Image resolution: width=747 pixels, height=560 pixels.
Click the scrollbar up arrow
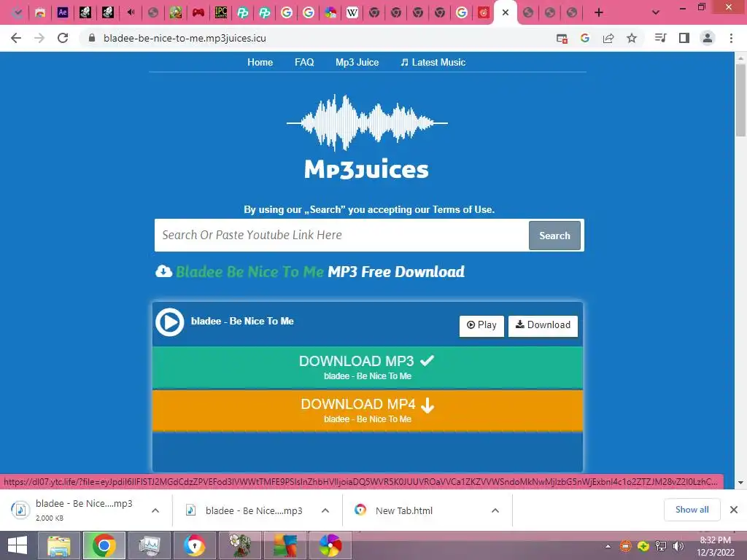(740, 58)
